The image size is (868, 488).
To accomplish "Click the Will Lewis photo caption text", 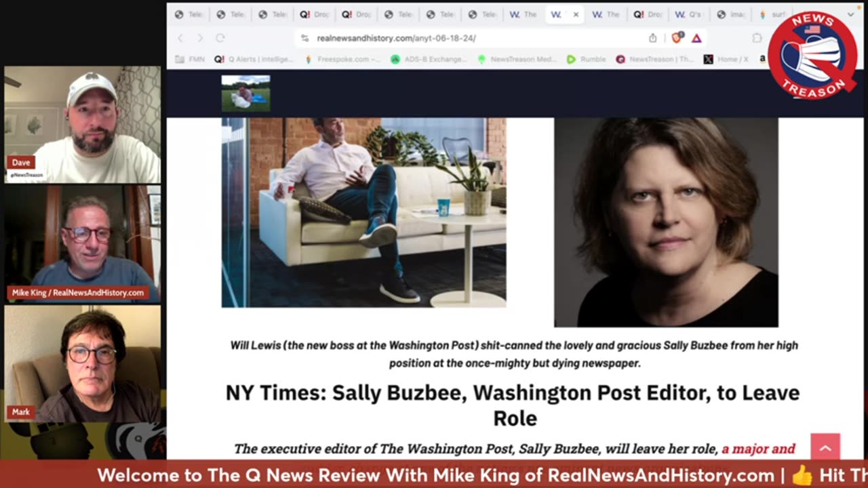I will [x=514, y=354].
